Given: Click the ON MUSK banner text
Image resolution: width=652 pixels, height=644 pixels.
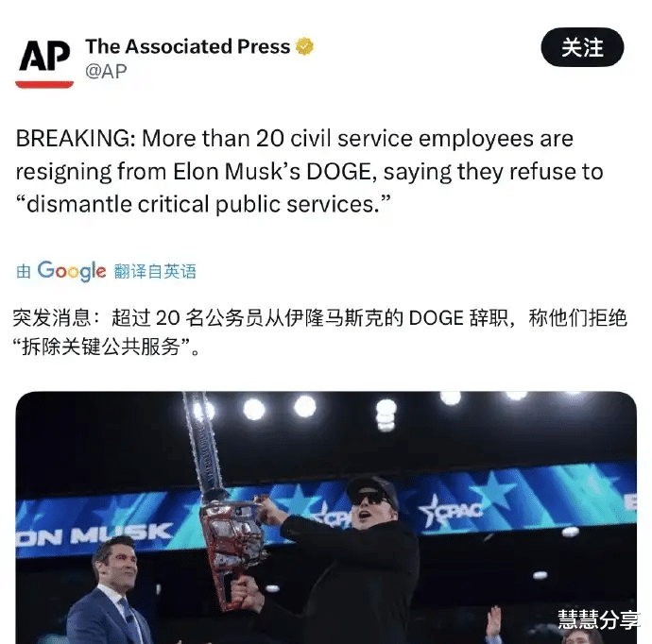Looking at the screenshot, I should tap(94, 536).
